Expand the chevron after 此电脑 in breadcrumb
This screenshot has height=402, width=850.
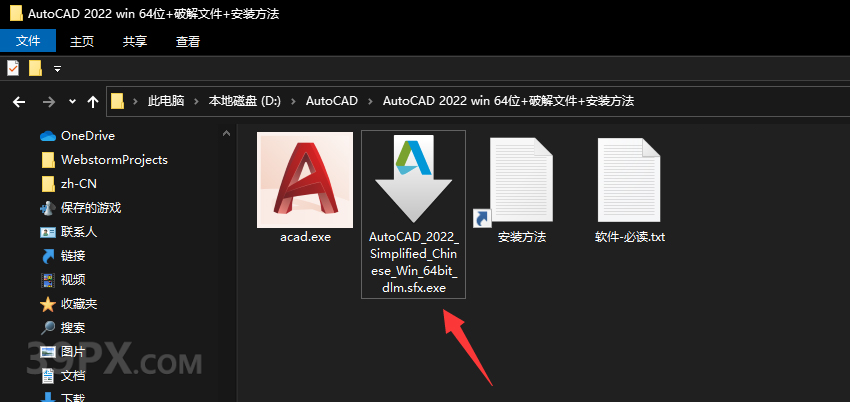point(197,101)
